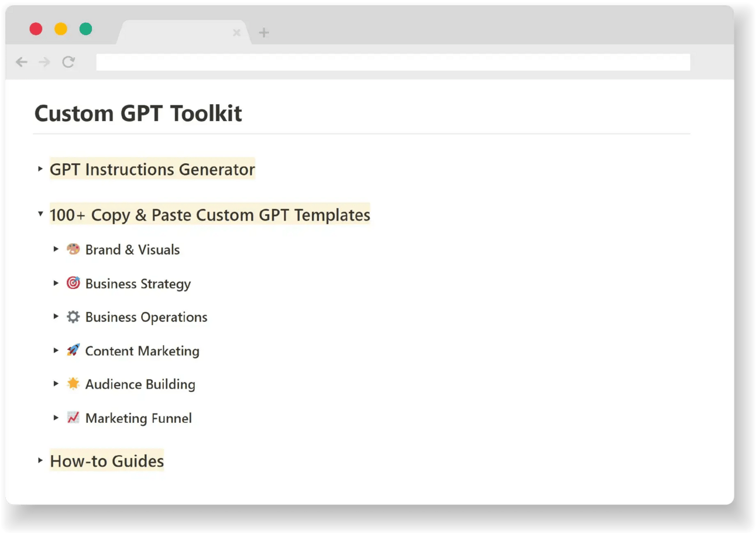The width and height of the screenshot is (756, 534).
Task: Expand the GPT Instructions Generator toggle arrow
Action: click(x=40, y=169)
